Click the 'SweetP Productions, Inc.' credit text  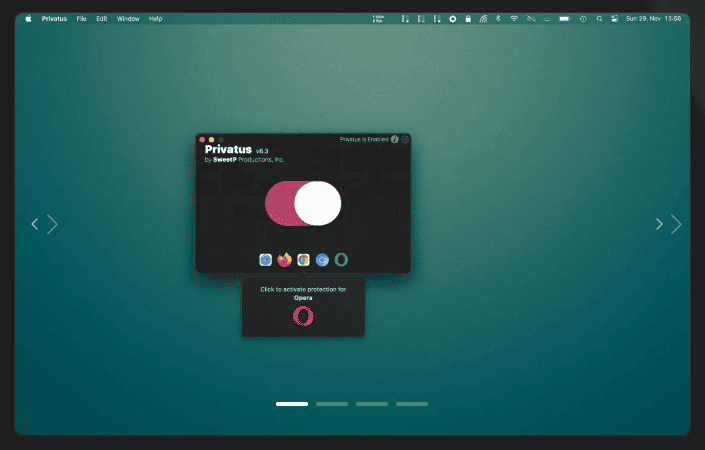248,160
